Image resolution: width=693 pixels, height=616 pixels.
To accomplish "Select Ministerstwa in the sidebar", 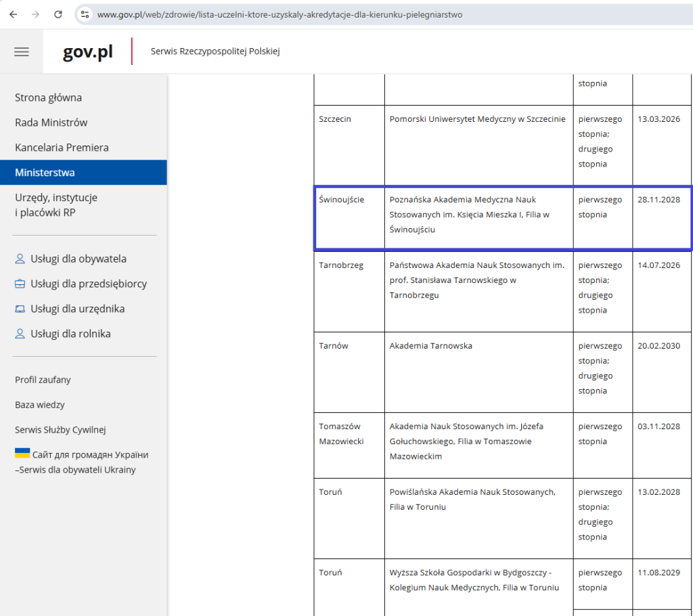I will pos(45,173).
